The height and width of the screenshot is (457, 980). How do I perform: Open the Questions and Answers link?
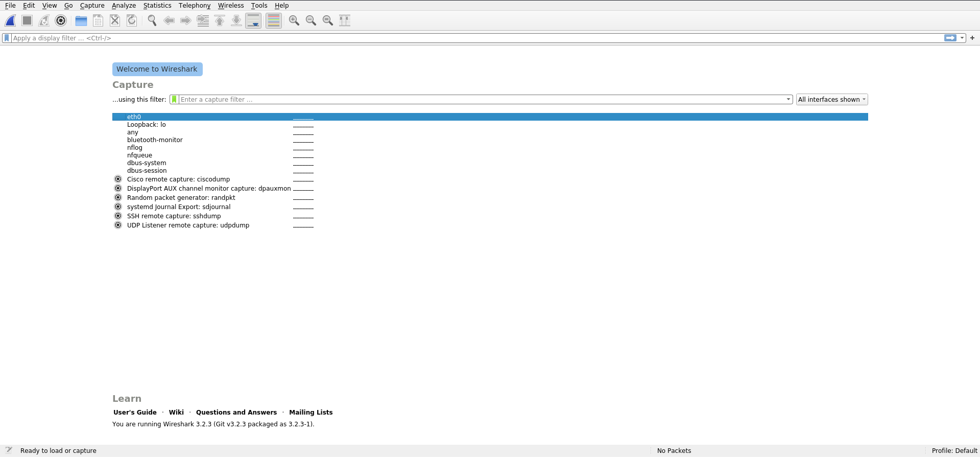coord(236,413)
